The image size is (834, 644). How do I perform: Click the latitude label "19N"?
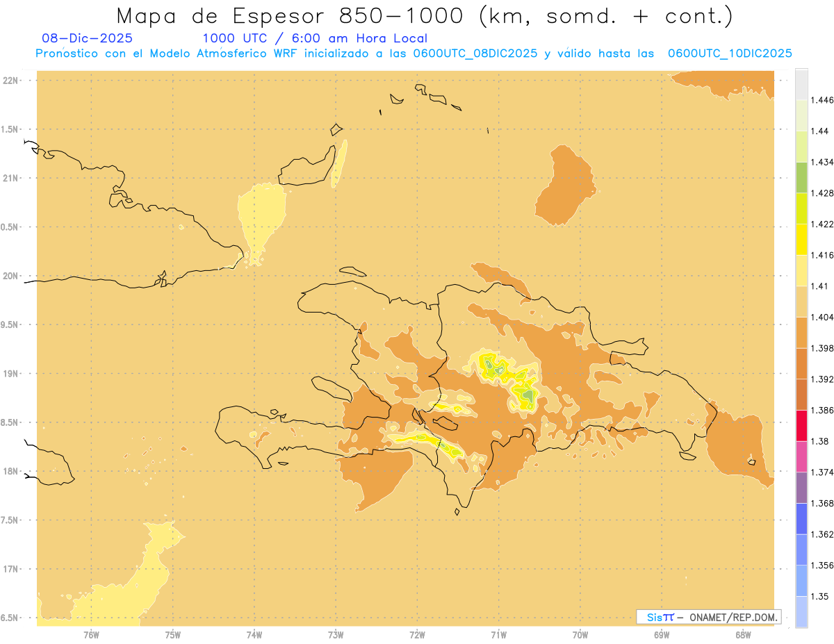[10, 373]
